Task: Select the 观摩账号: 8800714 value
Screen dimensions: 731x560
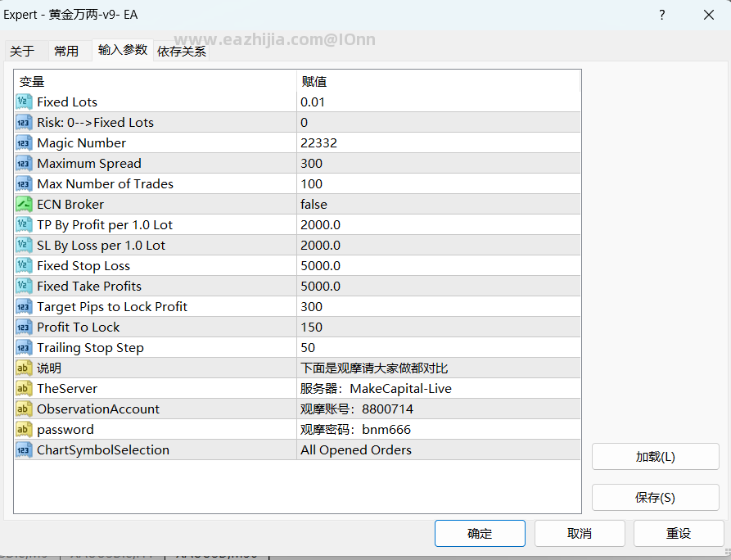Action: [x=438, y=409]
